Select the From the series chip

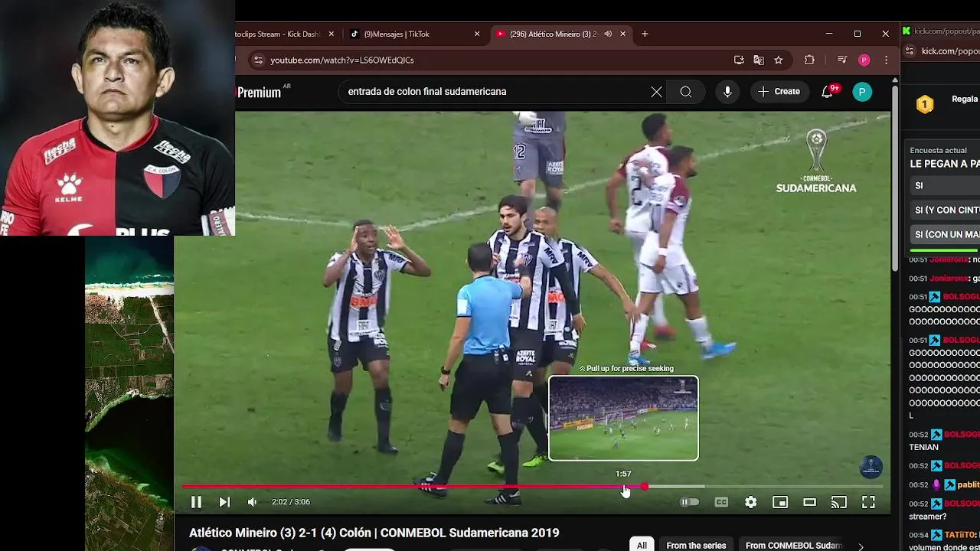(x=696, y=546)
